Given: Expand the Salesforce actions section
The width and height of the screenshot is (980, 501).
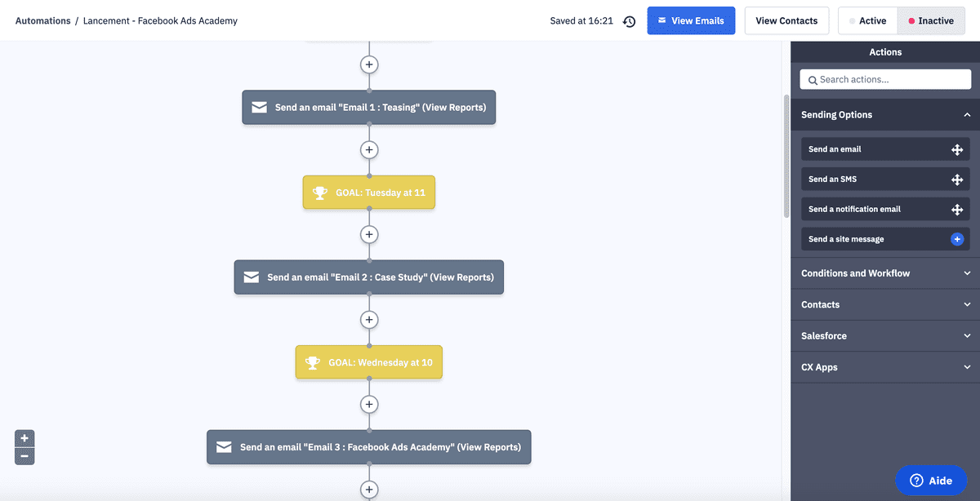Looking at the screenshot, I should (x=885, y=335).
